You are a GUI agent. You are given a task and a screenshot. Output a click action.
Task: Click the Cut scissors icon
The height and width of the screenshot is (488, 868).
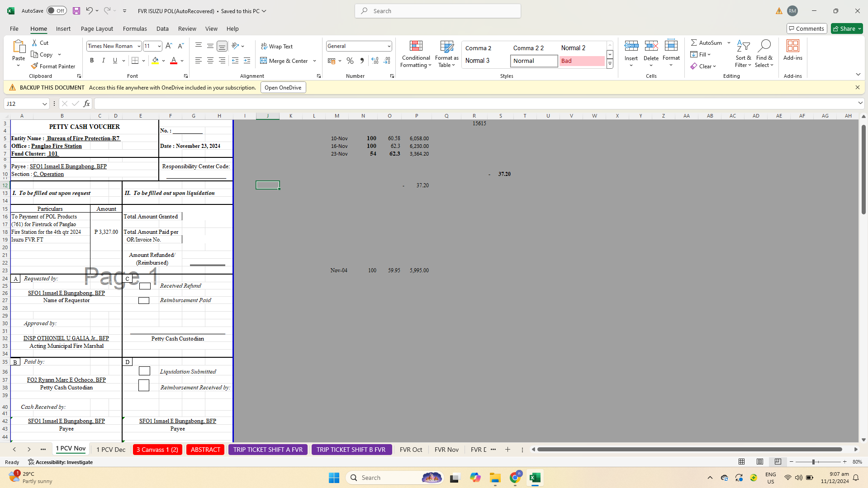point(35,43)
